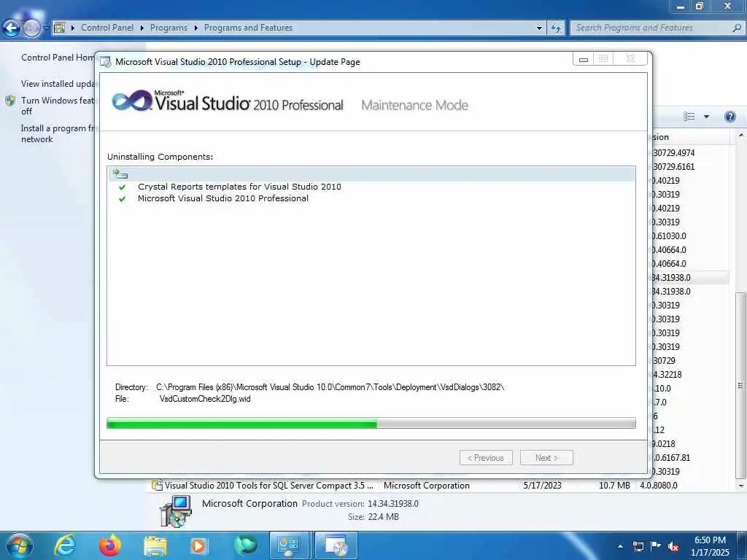
Task: Click the refresh button beside address bar
Action: pyautogui.click(x=556, y=28)
